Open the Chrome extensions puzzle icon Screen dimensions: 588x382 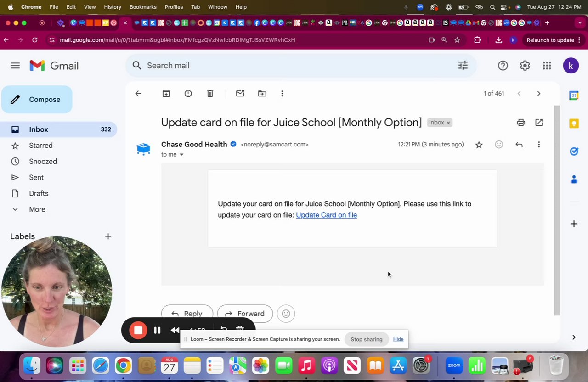tap(477, 40)
